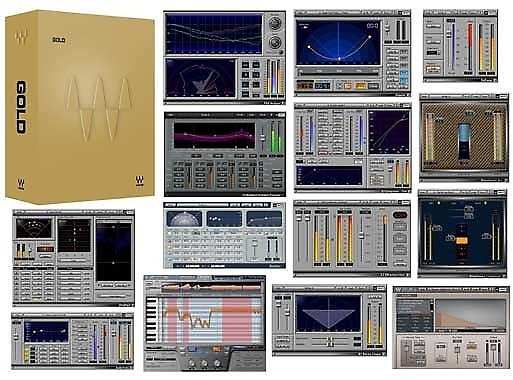Click the red oval button in the meter-heavy dynamics plugin

point(400,215)
